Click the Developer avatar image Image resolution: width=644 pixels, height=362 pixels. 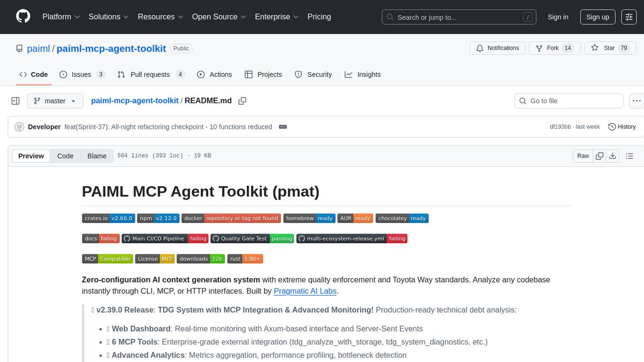pyautogui.click(x=19, y=127)
